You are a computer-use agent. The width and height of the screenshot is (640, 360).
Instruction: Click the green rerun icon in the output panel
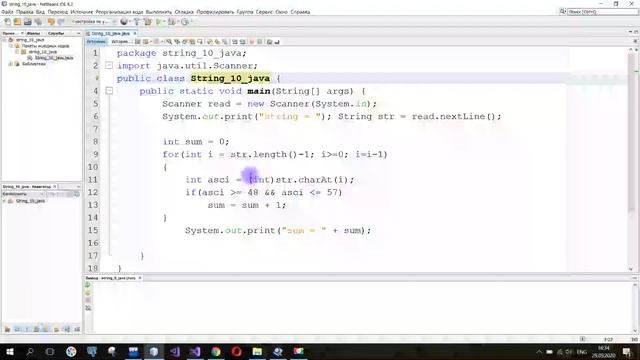[88, 285]
